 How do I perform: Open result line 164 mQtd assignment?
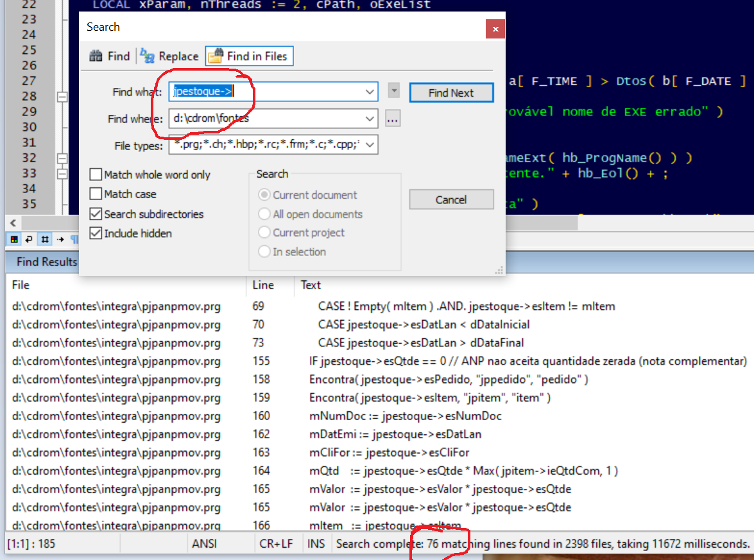tap(379, 471)
